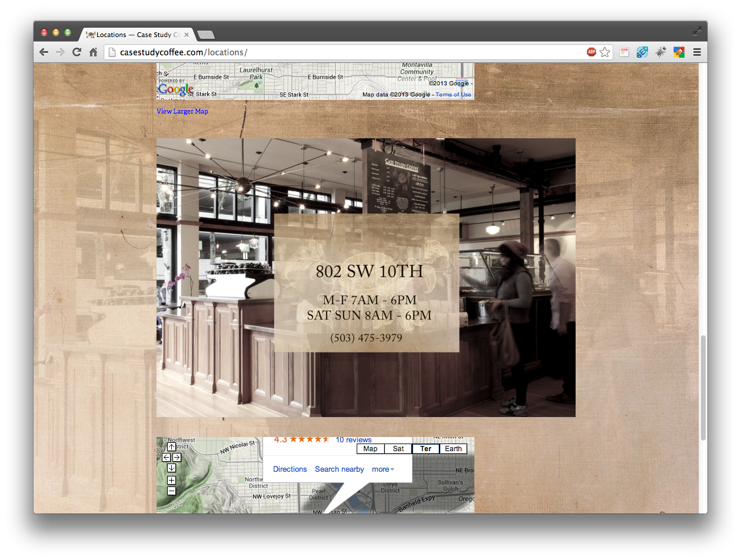
Task: Click the 802 SW 10TH coffee shop photo
Action: point(366,278)
